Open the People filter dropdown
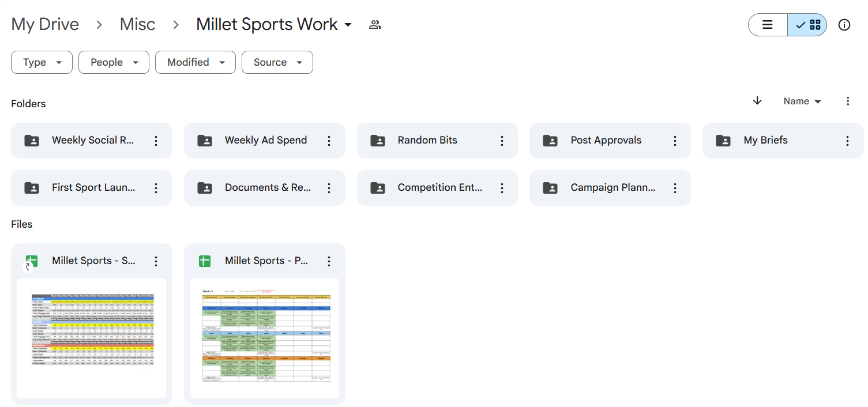The image size is (868, 407). click(114, 62)
